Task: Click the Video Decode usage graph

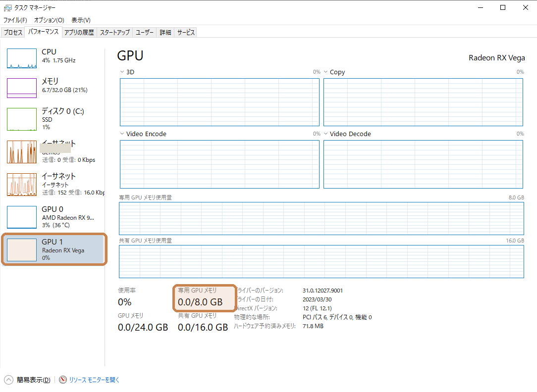Action: pos(423,164)
